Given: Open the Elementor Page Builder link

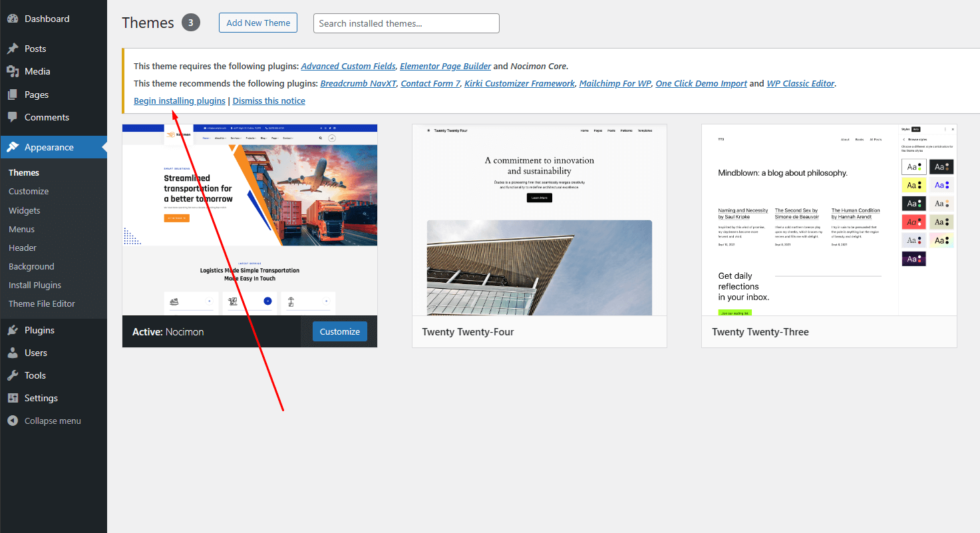Looking at the screenshot, I should (x=446, y=66).
